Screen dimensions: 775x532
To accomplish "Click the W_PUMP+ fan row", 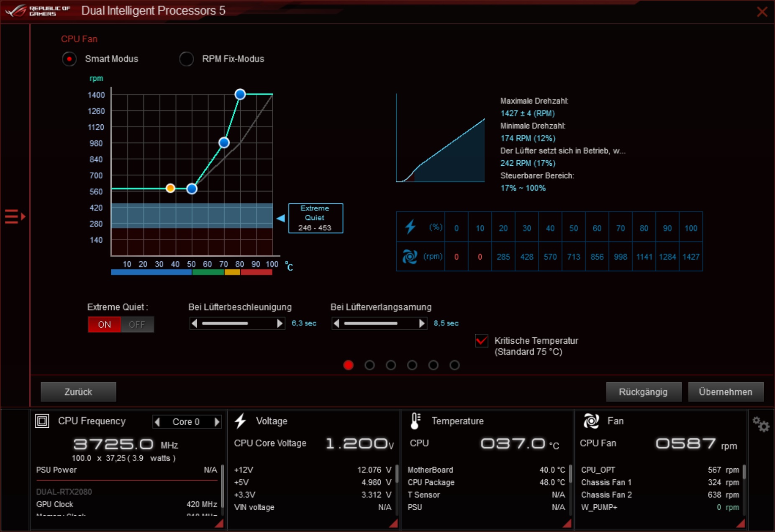I will point(660,507).
